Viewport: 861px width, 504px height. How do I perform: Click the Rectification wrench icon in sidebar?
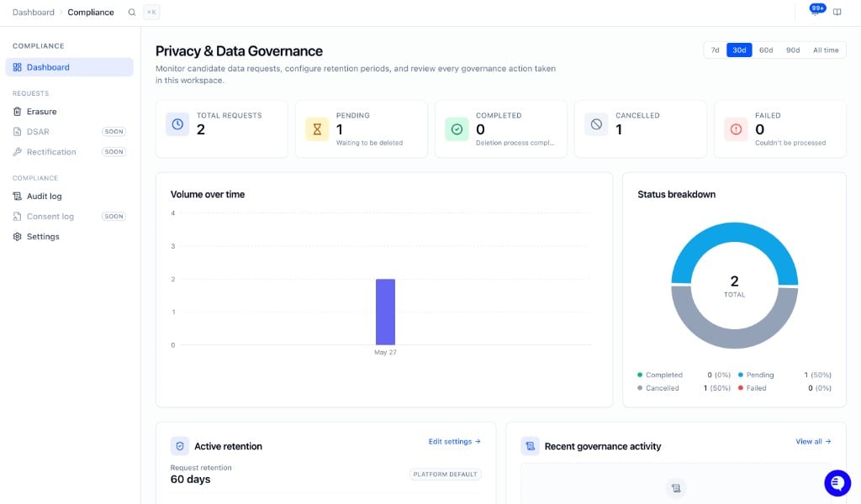(17, 152)
